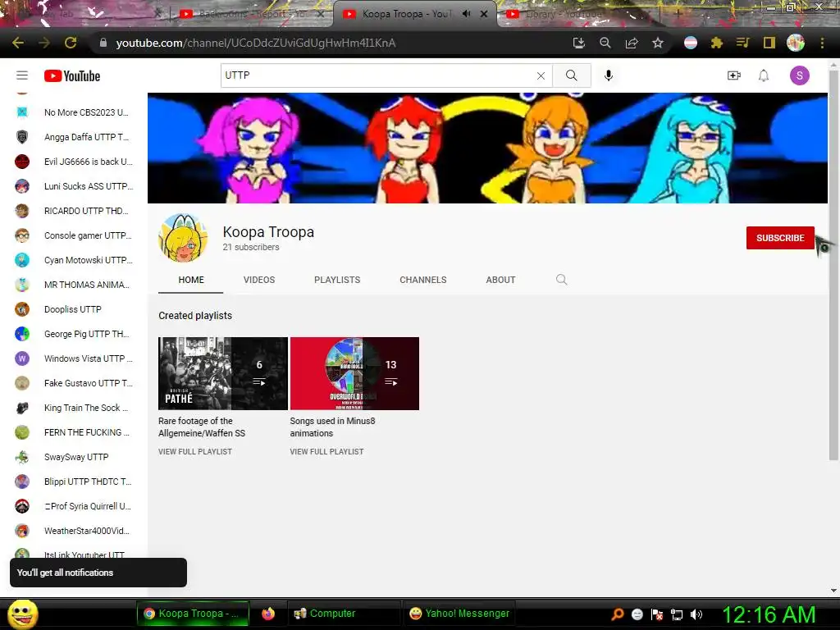Open MR THOMAS ANIMA subscription
The image size is (840, 630).
[73, 285]
